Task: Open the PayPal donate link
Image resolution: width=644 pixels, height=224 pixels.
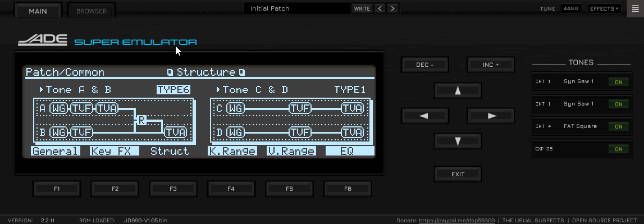Action: click(456, 221)
